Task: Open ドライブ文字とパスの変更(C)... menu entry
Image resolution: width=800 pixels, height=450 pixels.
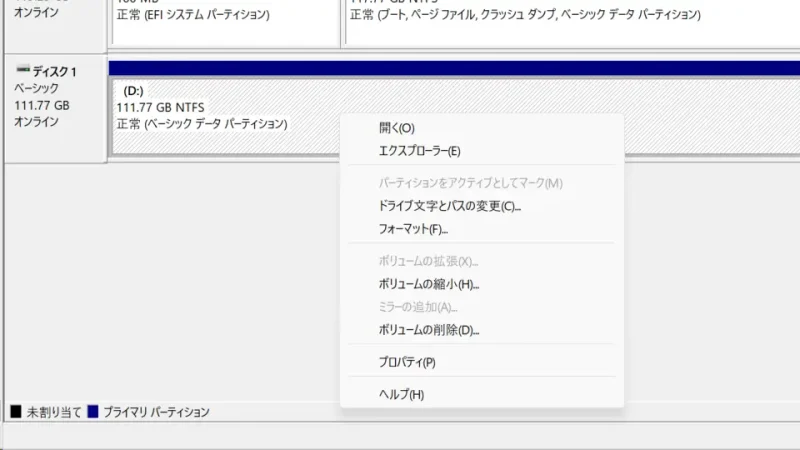Action: click(x=450, y=206)
